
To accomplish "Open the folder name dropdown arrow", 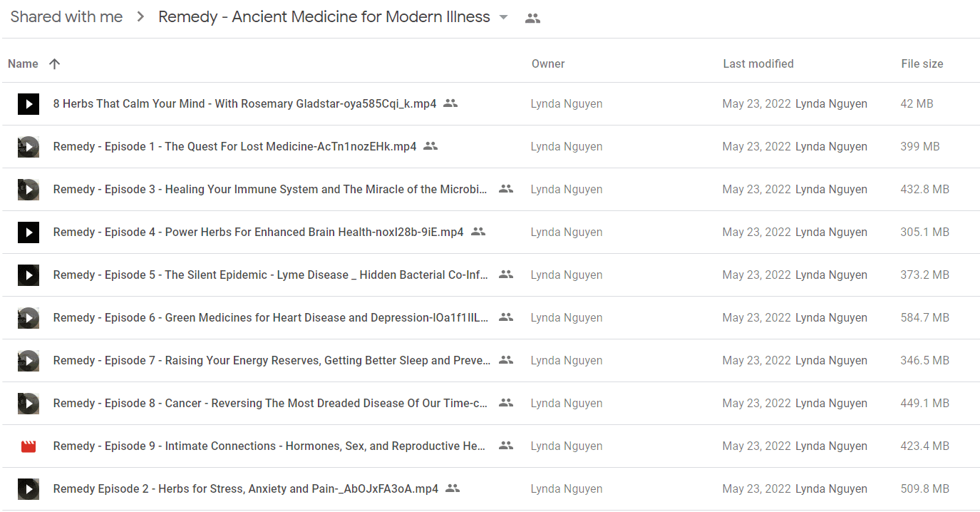I will 504,18.
